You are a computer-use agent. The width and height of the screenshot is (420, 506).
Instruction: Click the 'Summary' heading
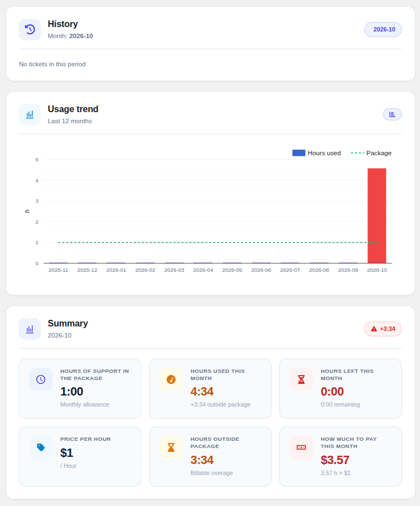point(68,323)
